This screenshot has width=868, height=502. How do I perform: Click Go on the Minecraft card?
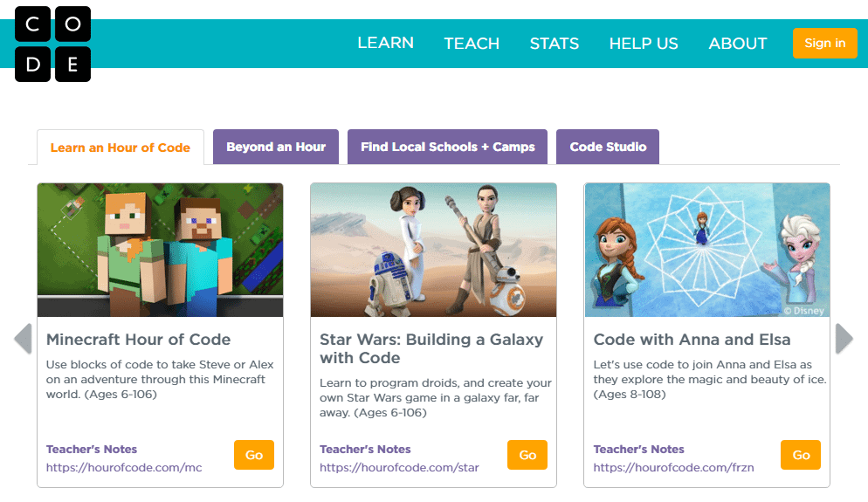tap(254, 455)
